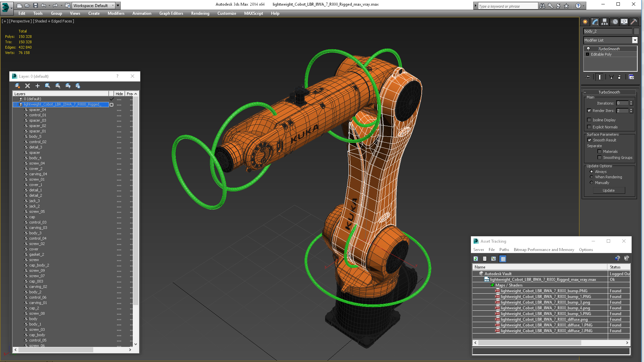Viewport: 644px width, 362px height.
Task: Click Delete layer X icon
Action: [28, 86]
